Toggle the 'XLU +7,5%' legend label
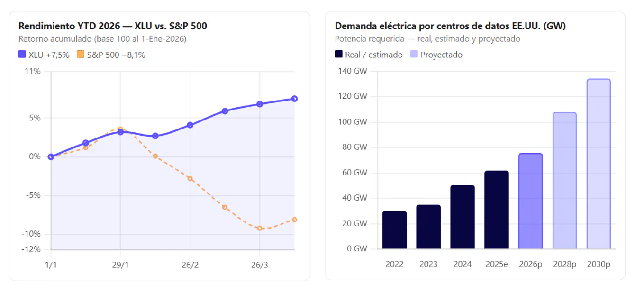The height and width of the screenshot is (285, 644). [49, 55]
